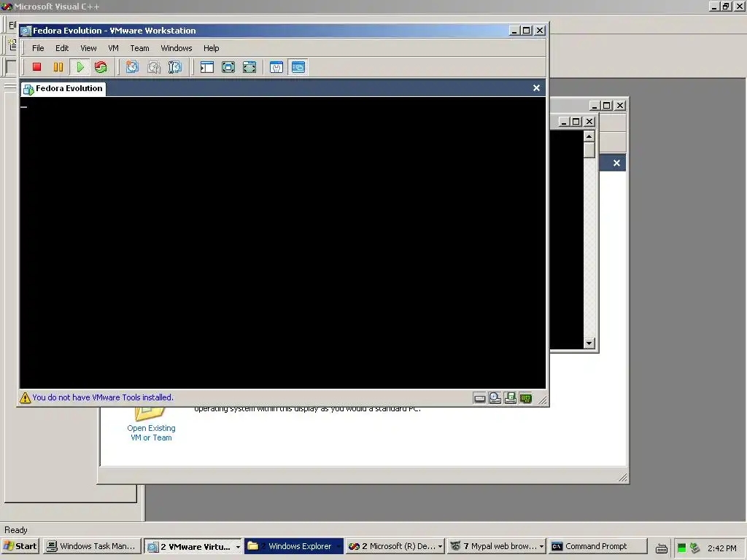Select the Fedora Evolution tab

63,88
